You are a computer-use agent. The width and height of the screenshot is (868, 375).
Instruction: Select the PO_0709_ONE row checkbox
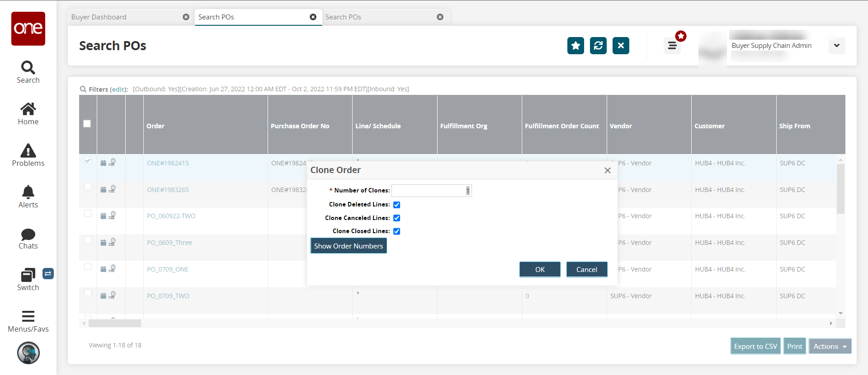pyautogui.click(x=88, y=267)
